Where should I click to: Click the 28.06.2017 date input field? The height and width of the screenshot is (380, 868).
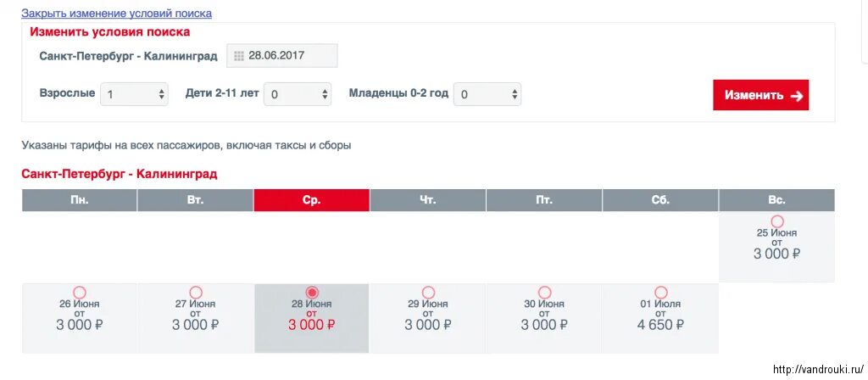pyautogui.click(x=281, y=56)
